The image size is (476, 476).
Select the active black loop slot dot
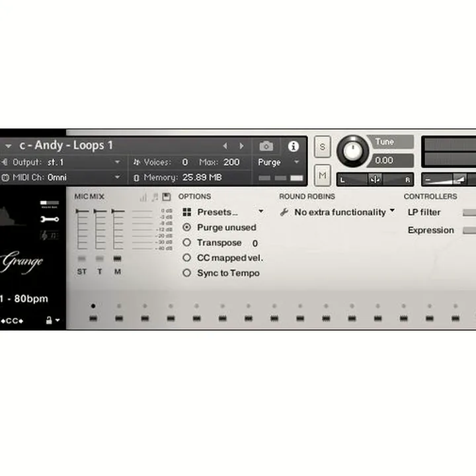pyautogui.click(x=93, y=306)
